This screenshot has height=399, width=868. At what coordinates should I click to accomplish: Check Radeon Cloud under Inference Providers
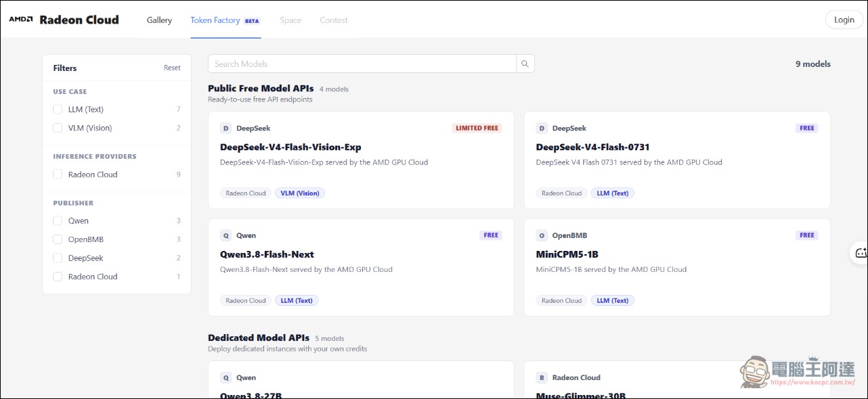pyautogui.click(x=58, y=174)
